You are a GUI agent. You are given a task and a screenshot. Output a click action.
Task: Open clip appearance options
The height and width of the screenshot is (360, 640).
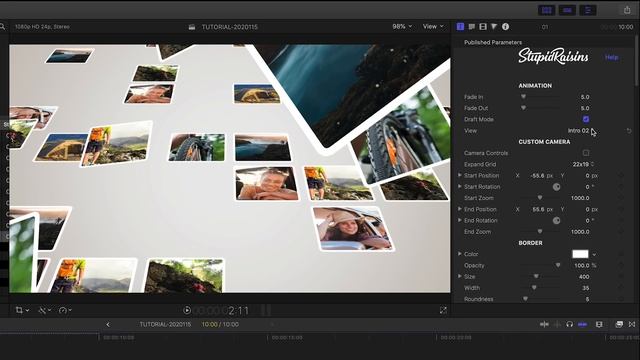[x=599, y=324]
